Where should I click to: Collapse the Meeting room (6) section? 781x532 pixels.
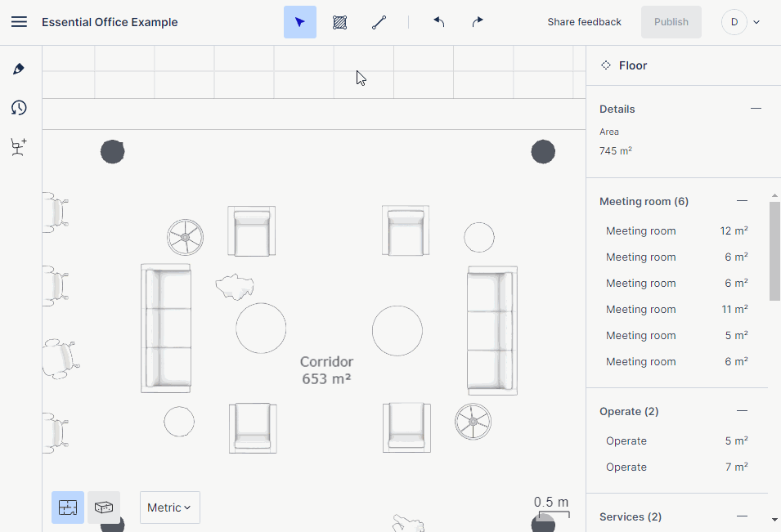742,201
